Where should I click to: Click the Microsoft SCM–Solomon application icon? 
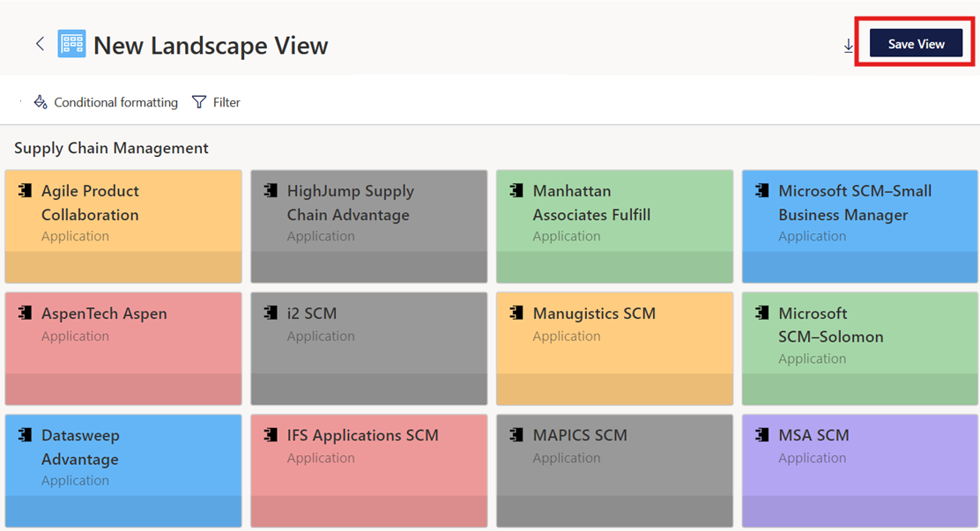761,313
